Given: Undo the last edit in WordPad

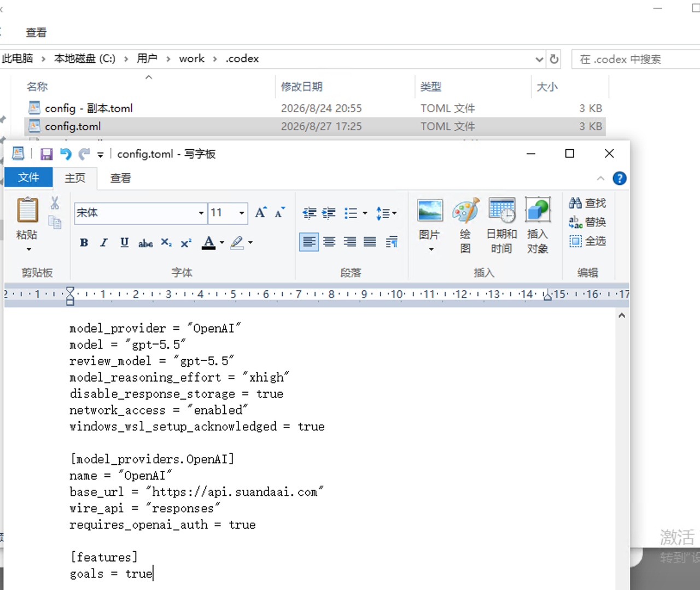Looking at the screenshot, I should (66, 154).
